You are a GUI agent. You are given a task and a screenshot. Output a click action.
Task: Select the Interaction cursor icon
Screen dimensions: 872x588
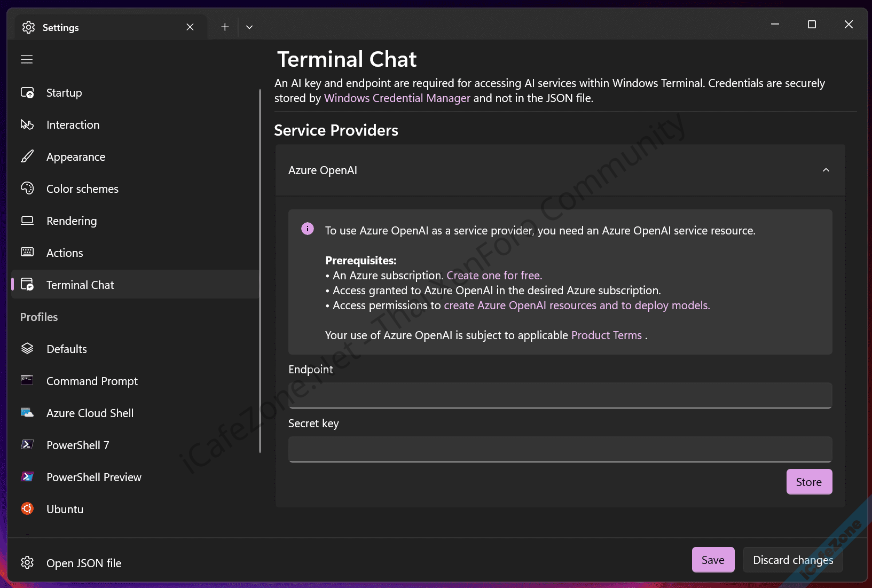27,125
